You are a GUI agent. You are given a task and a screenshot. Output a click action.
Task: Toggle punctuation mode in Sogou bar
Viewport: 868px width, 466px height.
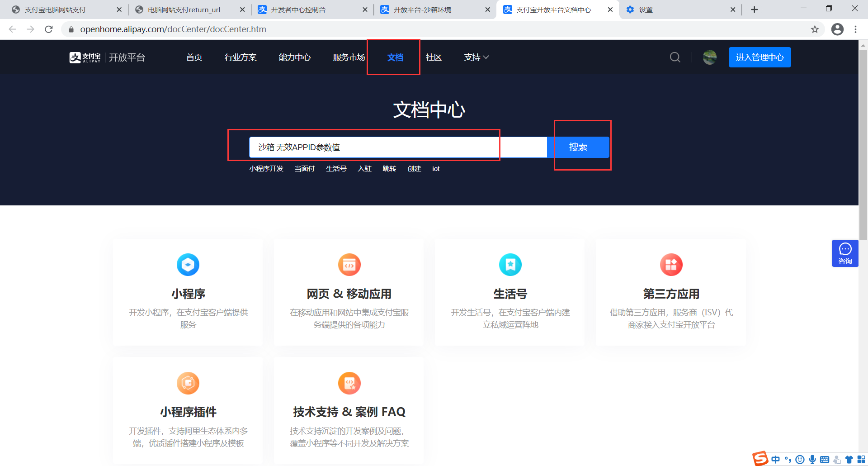click(x=788, y=460)
